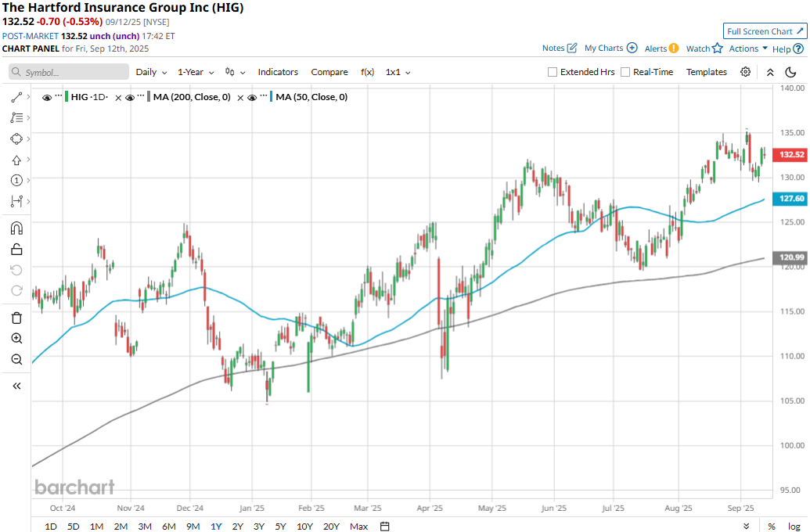Add chart using My Charts plus icon
The image size is (810, 532).
tap(632, 48)
